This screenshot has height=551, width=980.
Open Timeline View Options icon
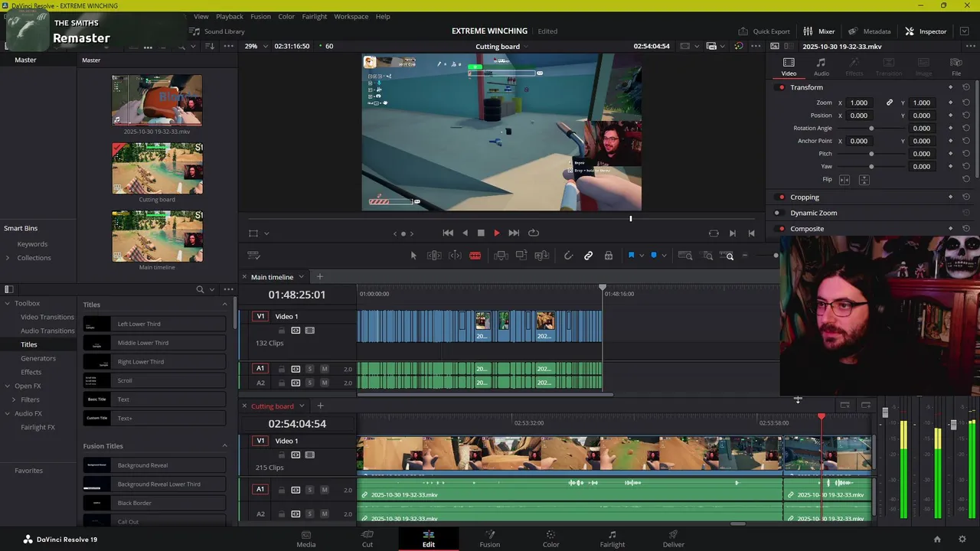253,256
